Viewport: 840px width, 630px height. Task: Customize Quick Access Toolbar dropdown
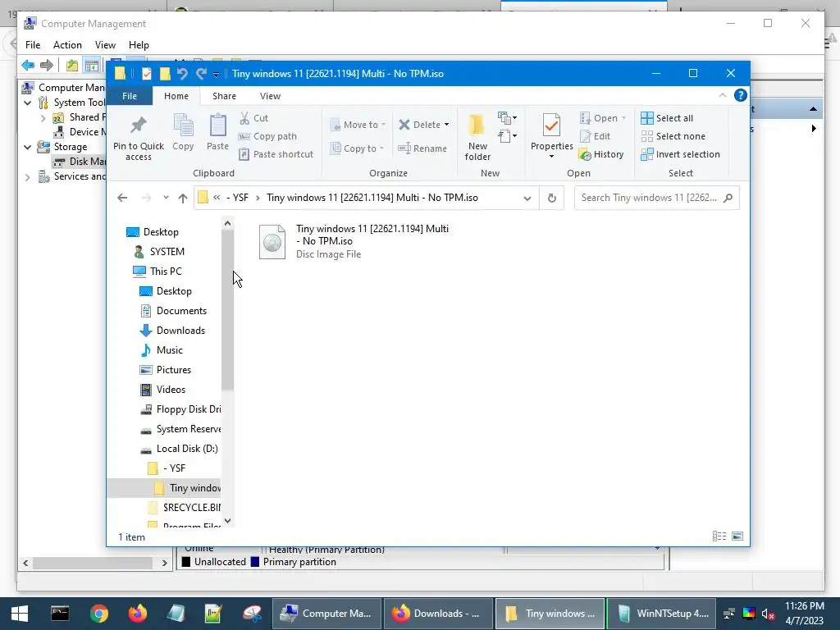[x=216, y=75]
